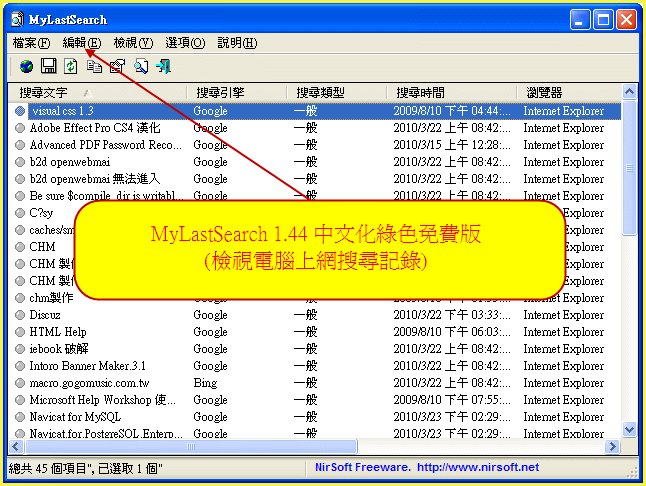Open the 選項(O) menu
This screenshot has height=486, width=646.
pos(185,43)
